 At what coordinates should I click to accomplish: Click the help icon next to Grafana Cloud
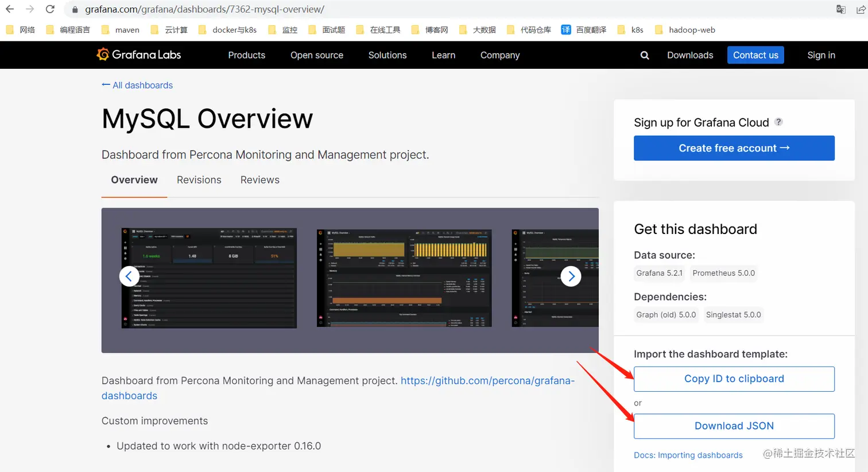click(778, 122)
